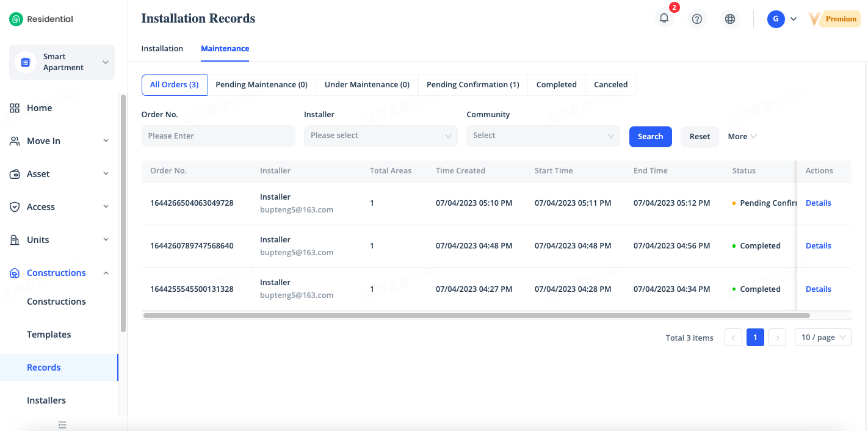The image size is (868, 431).
Task: Open the notifications bell icon
Action: tap(664, 18)
